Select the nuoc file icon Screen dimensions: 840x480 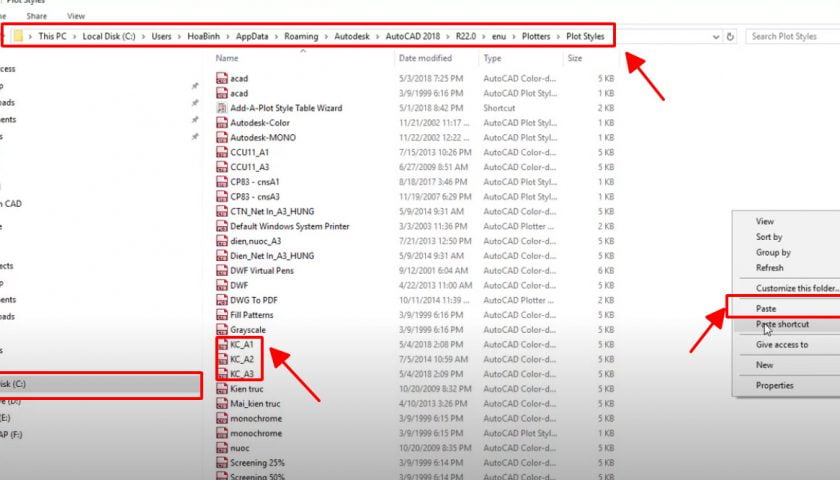[222, 448]
